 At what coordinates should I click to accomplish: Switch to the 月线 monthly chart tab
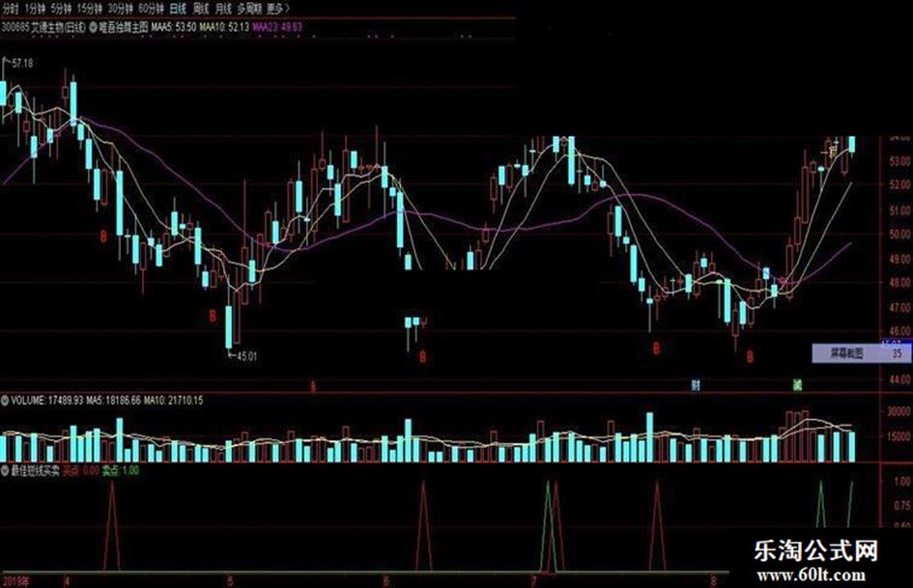(x=223, y=9)
